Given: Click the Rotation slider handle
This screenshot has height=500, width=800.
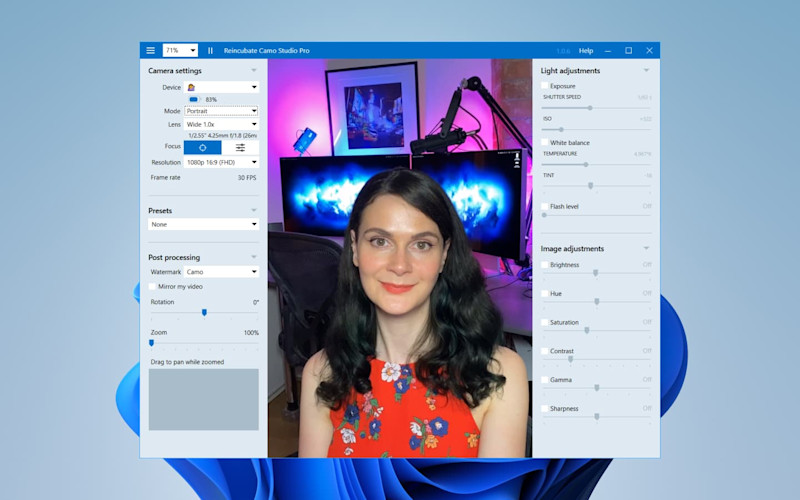Looking at the screenshot, I should [204, 312].
